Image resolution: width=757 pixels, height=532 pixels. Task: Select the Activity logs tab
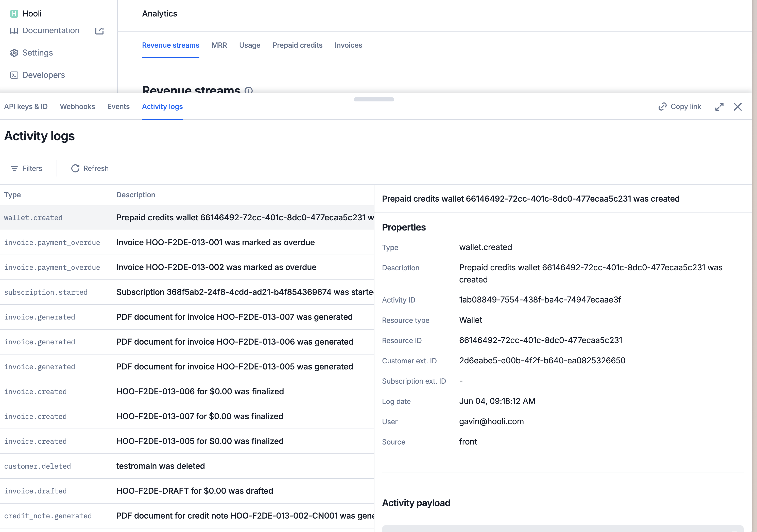pyautogui.click(x=162, y=107)
